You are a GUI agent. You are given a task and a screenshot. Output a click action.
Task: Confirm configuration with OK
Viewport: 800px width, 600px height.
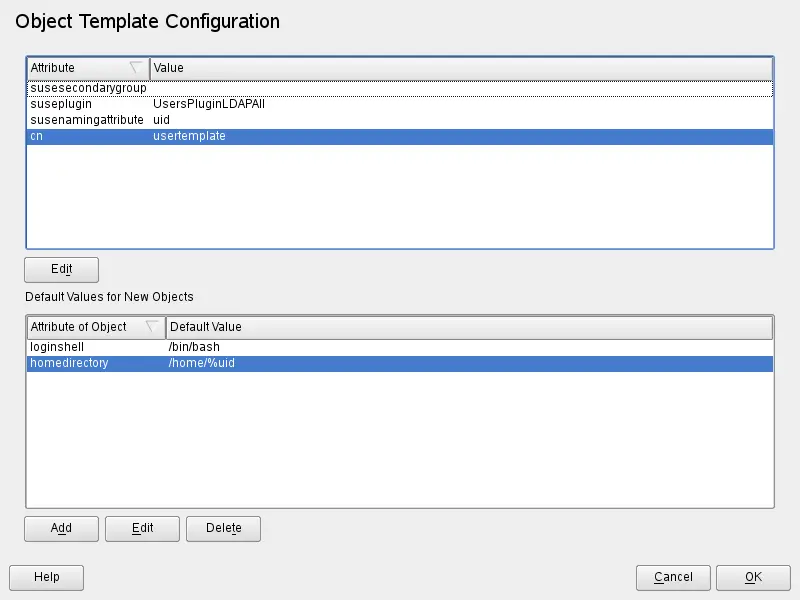click(753, 577)
